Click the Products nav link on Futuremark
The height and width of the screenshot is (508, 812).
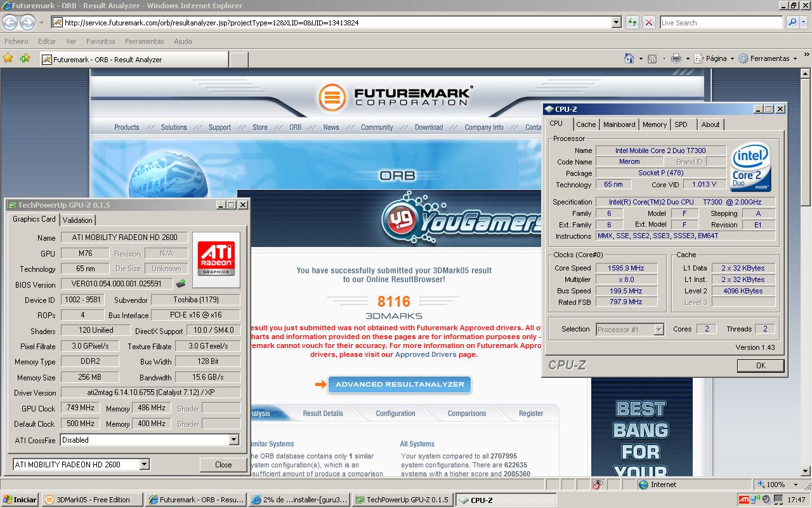click(126, 127)
